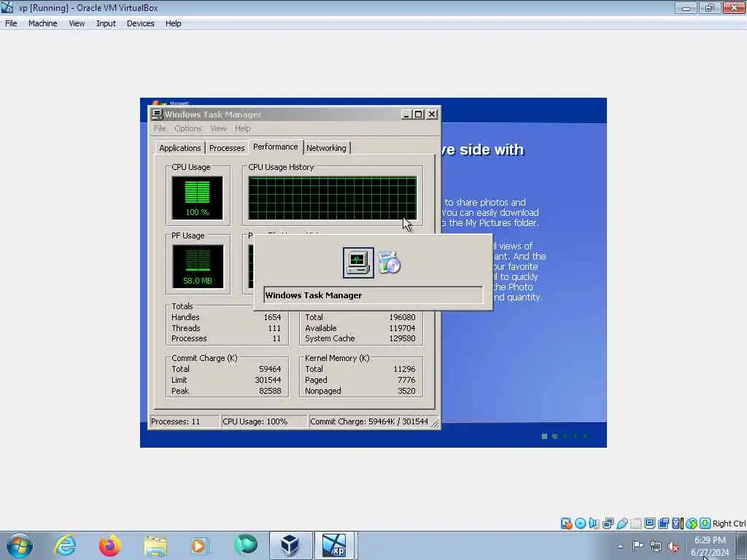
Task: Click status bar 'CPU Usage: 100%'
Action: 264,421
